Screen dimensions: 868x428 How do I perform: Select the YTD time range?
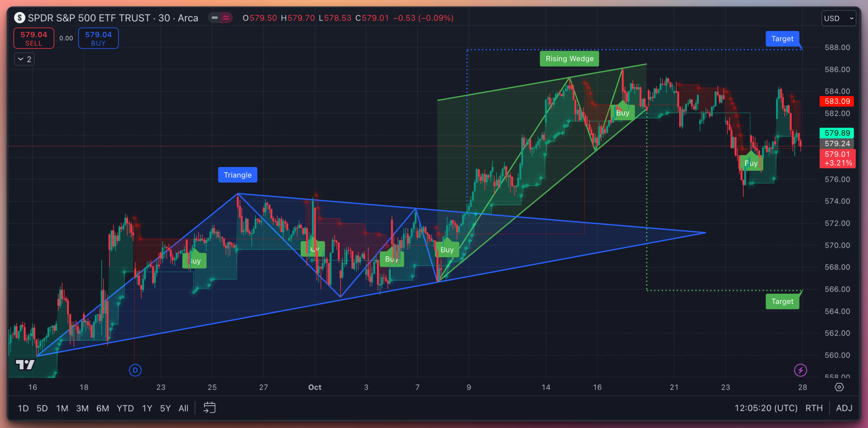pos(125,408)
